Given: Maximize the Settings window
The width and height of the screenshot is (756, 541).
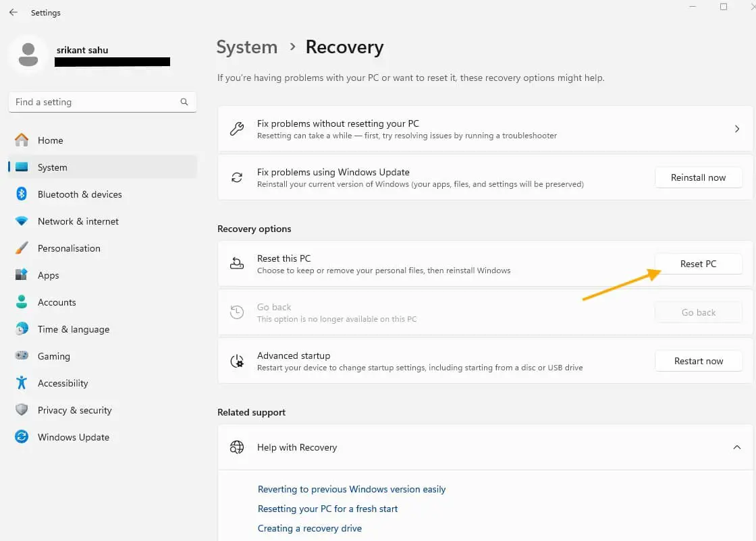Looking at the screenshot, I should coord(723,7).
